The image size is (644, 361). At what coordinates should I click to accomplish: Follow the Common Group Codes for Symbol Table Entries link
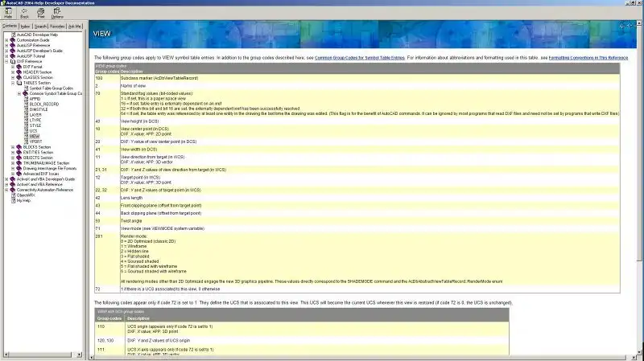click(x=359, y=58)
